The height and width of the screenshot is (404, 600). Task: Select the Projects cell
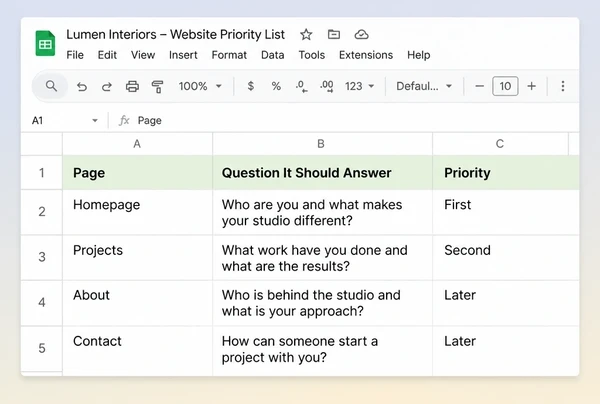click(137, 257)
